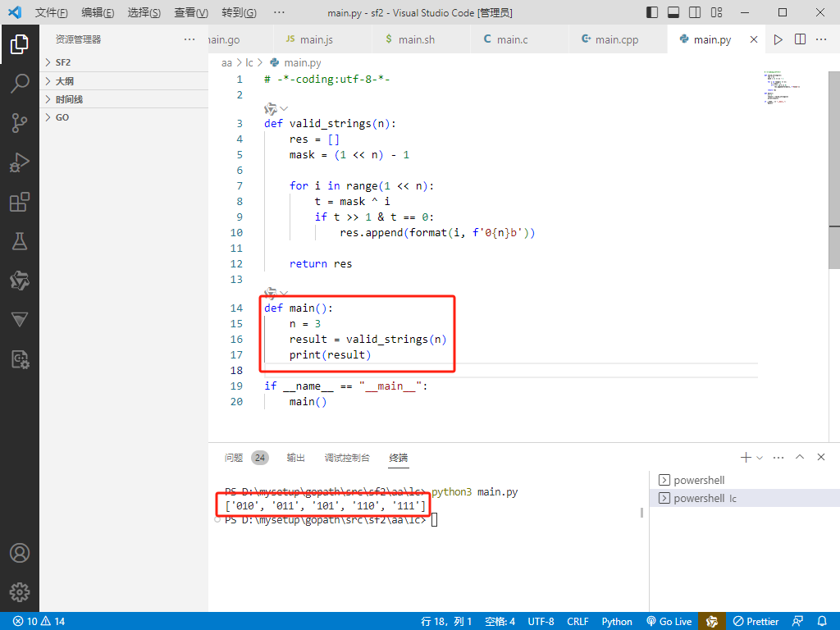Open terminal launch profile dropdown arrow
840x630 pixels.
coord(759,458)
